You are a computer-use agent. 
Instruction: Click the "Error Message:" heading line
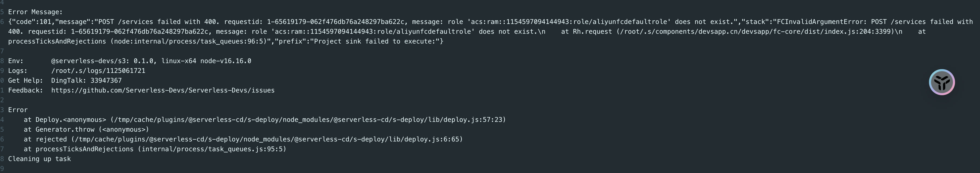[35, 12]
